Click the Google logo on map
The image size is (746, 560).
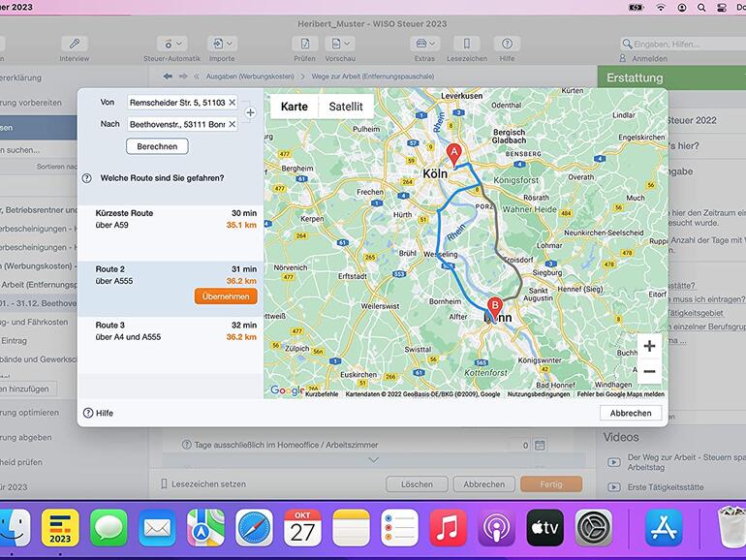click(x=287, y=390)
